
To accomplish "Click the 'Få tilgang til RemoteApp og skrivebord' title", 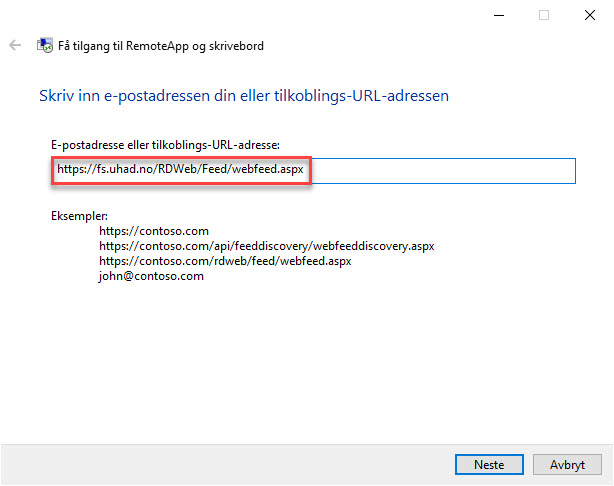I will pyautogui.click(x=161, y=46).
